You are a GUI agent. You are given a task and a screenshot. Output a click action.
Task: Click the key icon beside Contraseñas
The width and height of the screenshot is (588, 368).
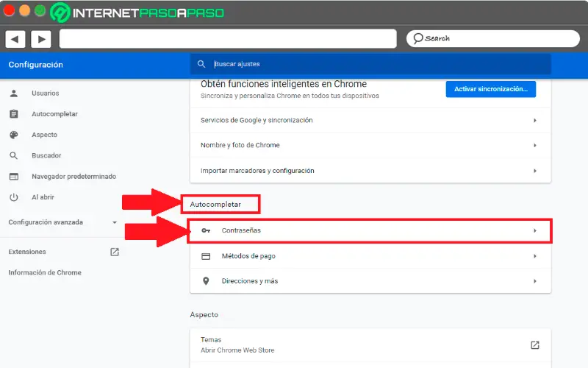pyautogui.click(x=206, y=230)
